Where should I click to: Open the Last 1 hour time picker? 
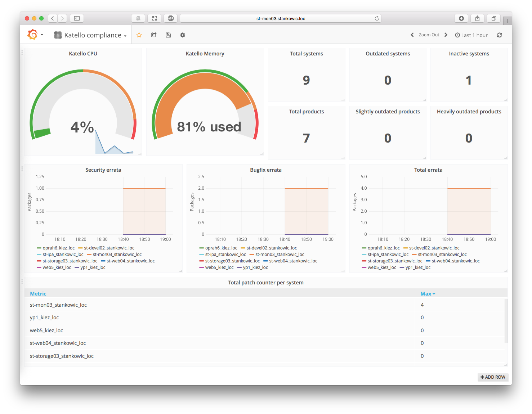tap(471, 35)
